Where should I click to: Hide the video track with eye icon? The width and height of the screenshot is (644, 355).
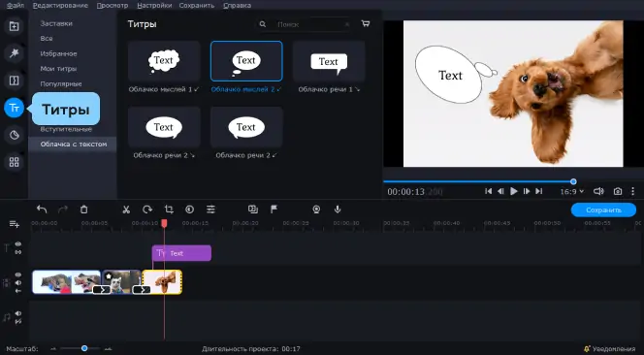(x=18, y=274)
